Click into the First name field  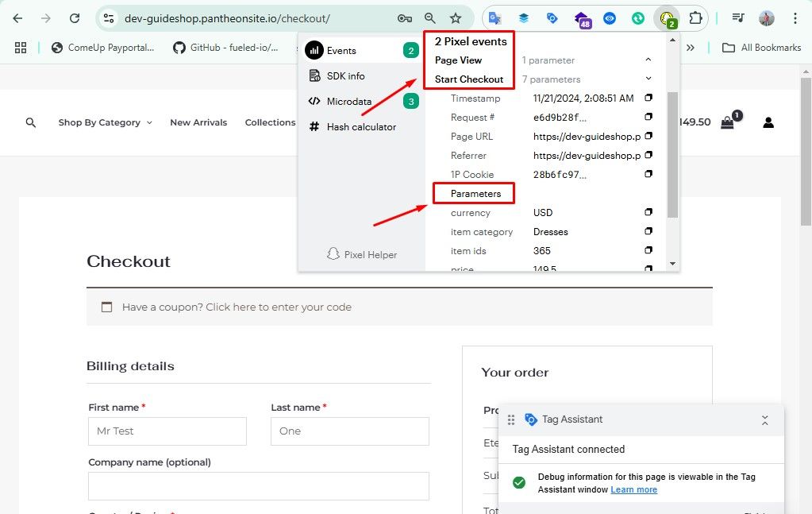tap(167, 431)
